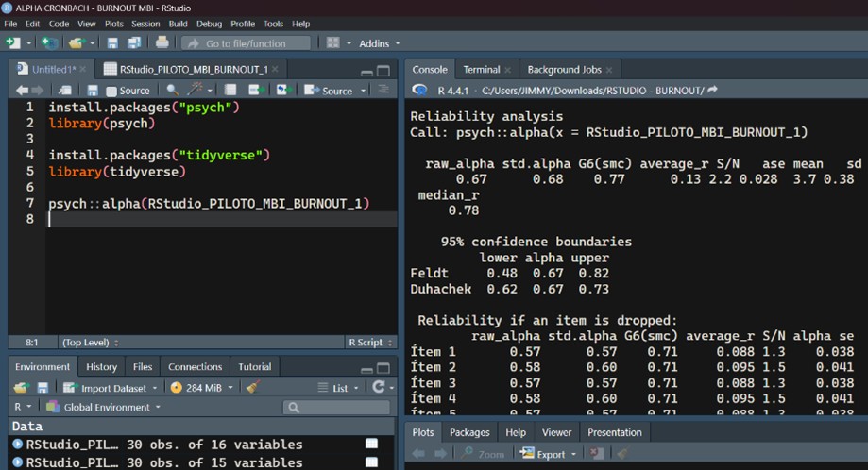Viewport: 868px width, 470px height.
Task: Open R language selector in Environment pane
Action: coord(22,407)
